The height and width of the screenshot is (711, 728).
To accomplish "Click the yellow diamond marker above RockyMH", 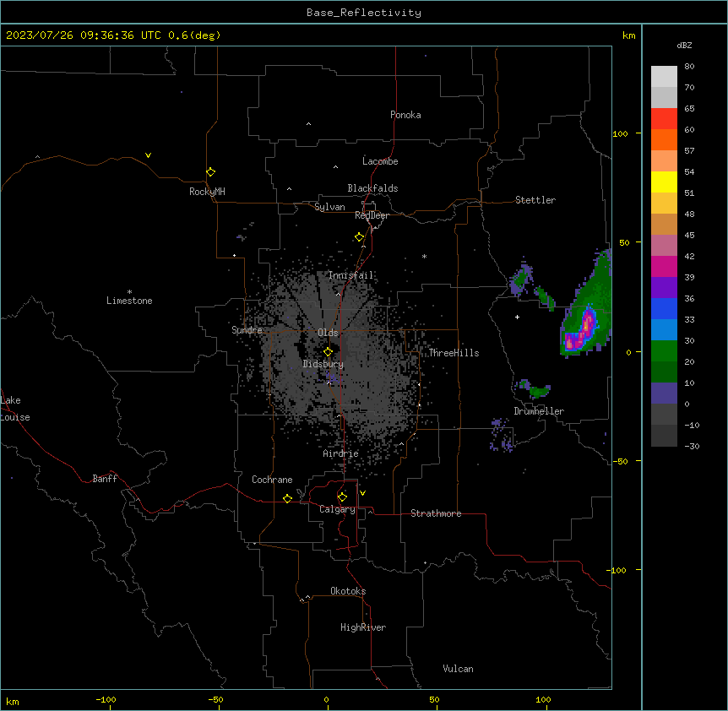I will point(210,172).
